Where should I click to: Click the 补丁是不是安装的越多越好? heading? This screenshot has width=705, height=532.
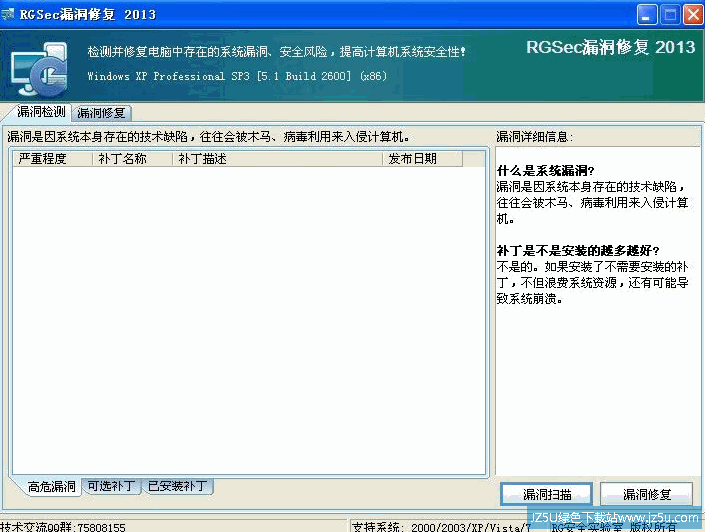578,250
